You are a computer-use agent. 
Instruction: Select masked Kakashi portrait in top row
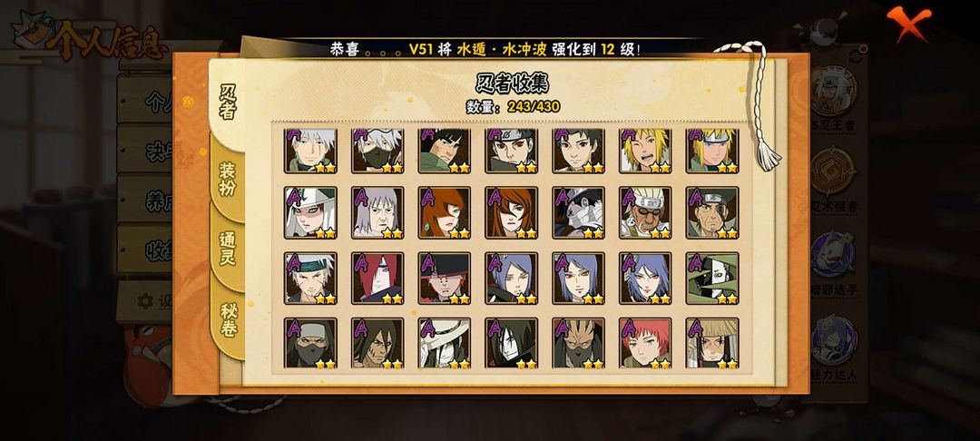(377, 151)
